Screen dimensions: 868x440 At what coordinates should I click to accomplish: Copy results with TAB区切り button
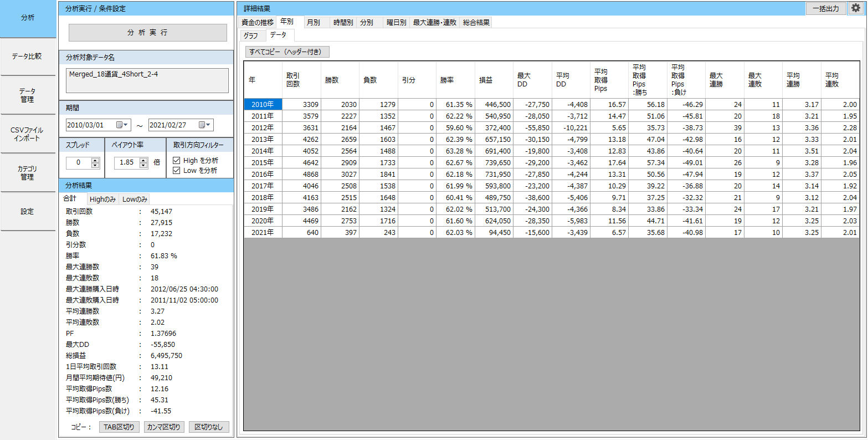tap(119, 427)
